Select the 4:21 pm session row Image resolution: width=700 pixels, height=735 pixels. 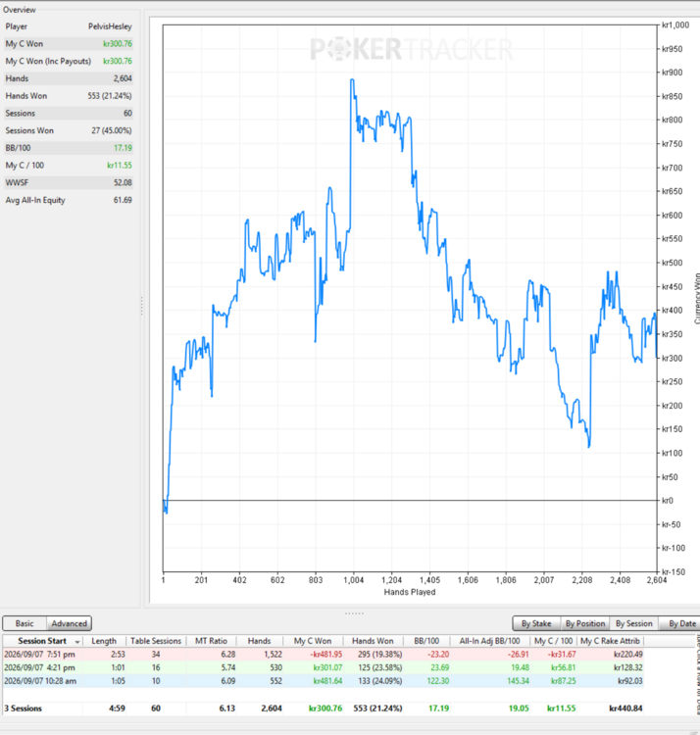click(324, 667)
